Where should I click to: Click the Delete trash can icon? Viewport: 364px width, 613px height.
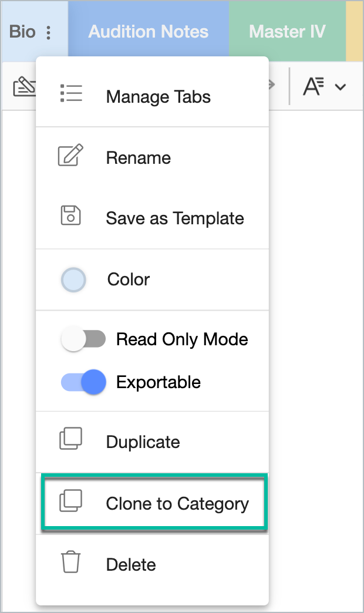tap(71, 562)
